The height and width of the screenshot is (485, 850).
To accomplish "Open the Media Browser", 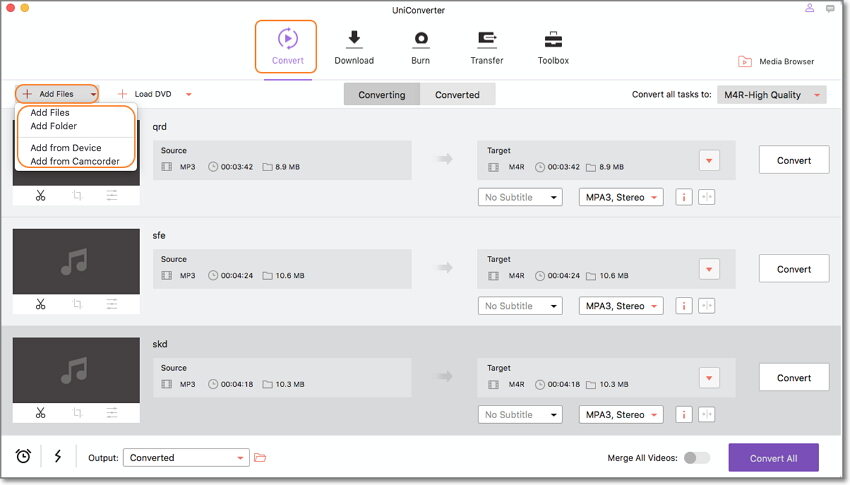I will [x=776, y=62].
